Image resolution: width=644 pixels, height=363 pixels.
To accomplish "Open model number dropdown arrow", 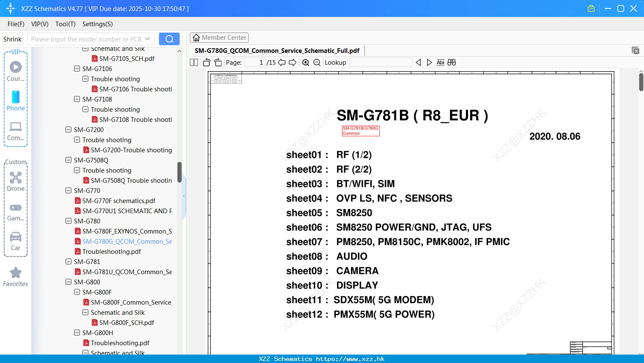I will [148, 39].
